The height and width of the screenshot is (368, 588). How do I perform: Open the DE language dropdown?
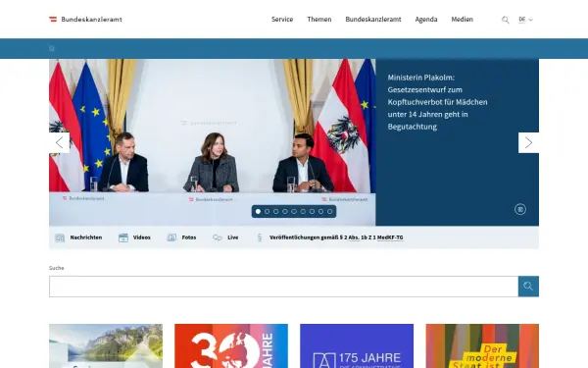point(525,20)
